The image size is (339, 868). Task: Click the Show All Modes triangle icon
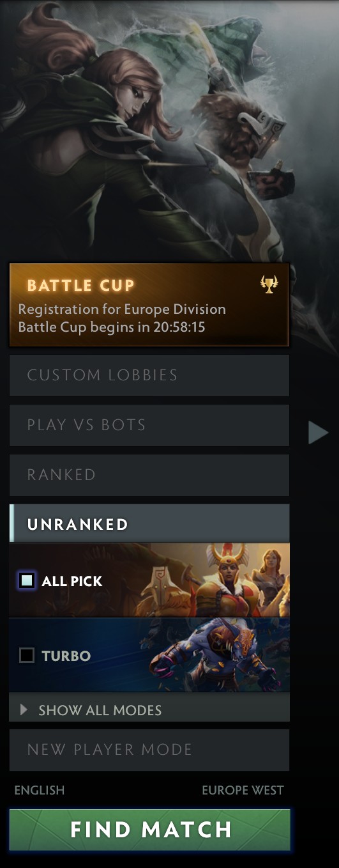click(24, 709)
